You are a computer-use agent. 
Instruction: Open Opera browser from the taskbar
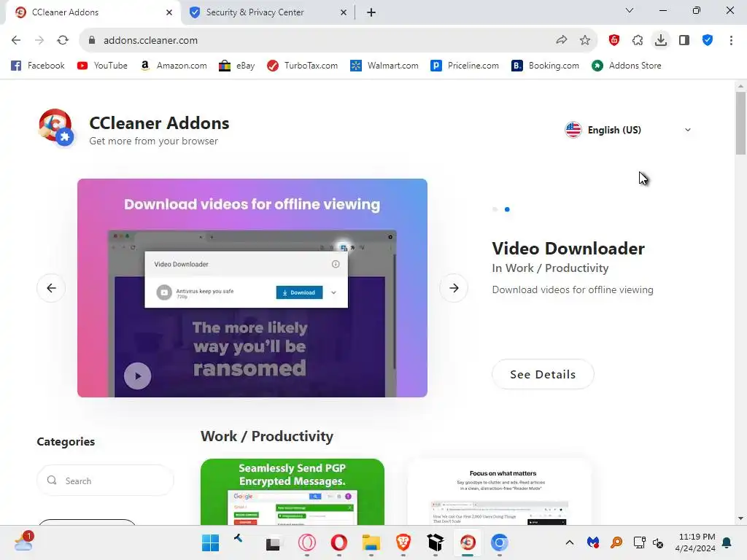[338, 542]
